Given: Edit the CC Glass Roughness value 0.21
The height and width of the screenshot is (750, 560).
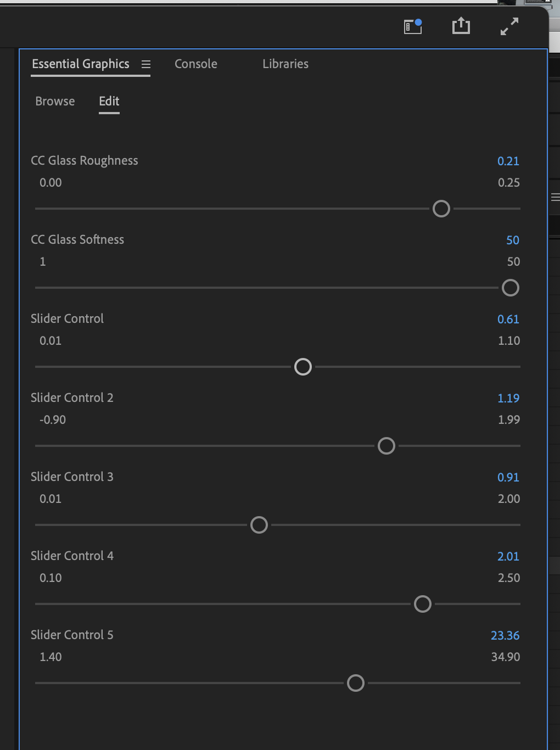Looking at the screenshot, I should 508,161.
